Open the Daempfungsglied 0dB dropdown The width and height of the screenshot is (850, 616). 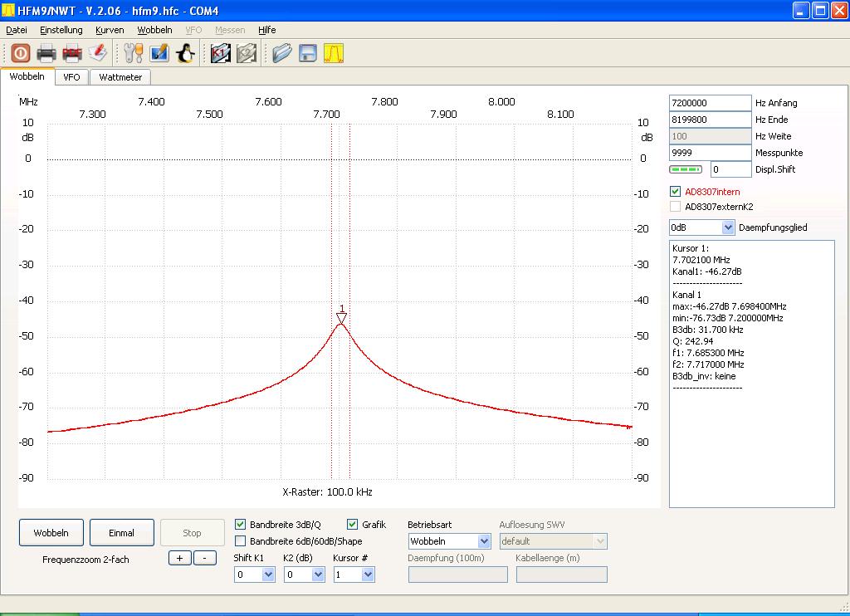(x=728, y=227)
